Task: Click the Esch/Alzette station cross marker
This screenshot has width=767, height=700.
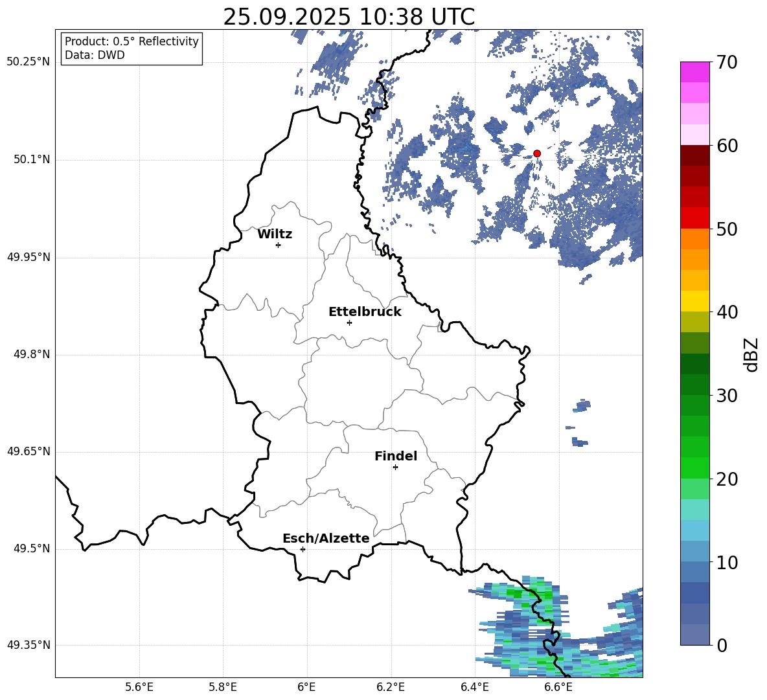Action: [x=303, y=549]
